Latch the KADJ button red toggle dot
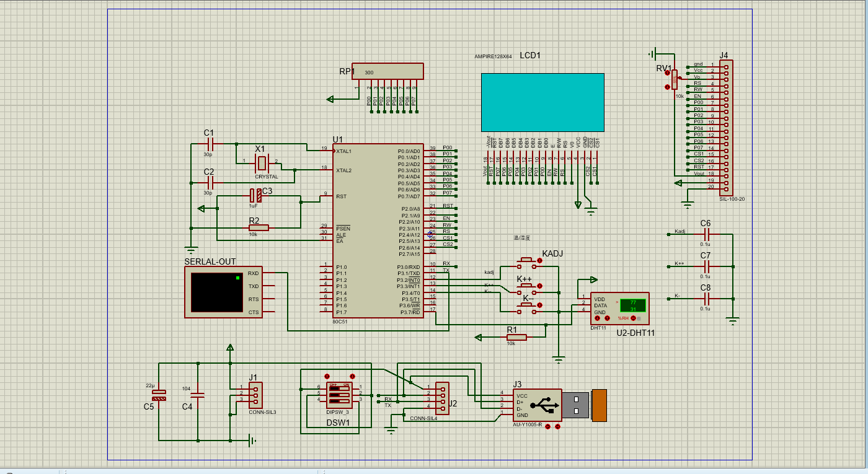 click(x=539, y=261)
